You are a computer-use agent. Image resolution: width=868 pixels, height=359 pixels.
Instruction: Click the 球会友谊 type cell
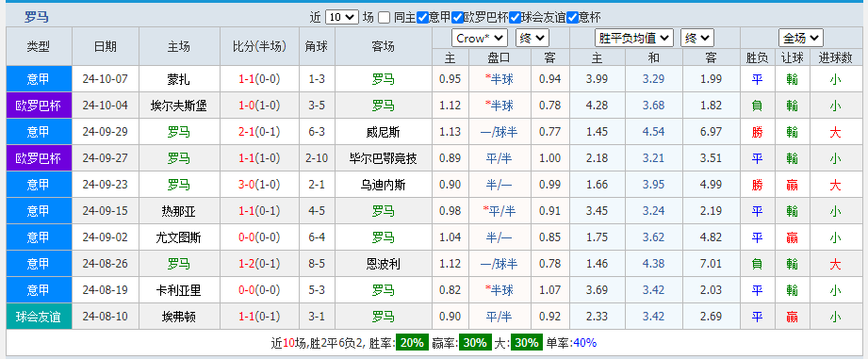(x=39, y=317)
